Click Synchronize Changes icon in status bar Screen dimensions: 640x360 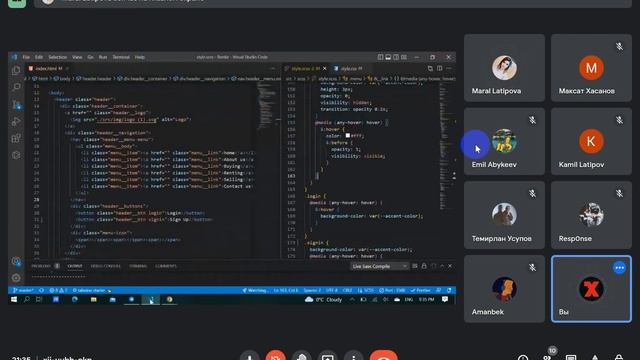coord(41,290)
